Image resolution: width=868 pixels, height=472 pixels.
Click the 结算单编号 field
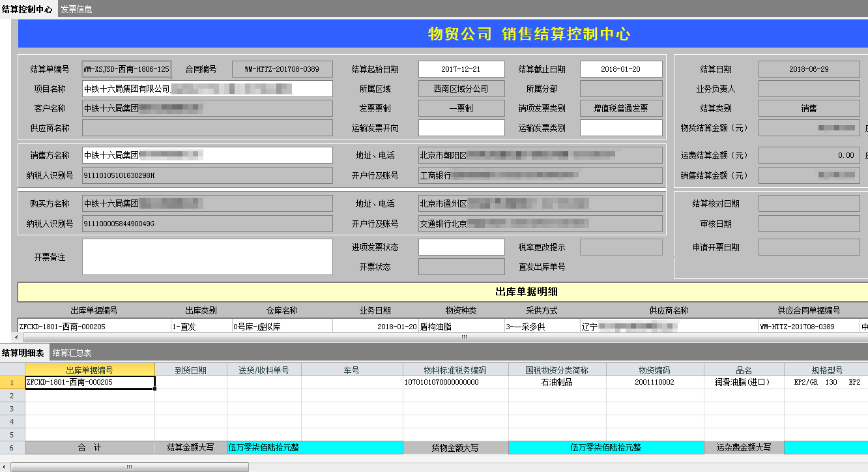[x=126, y=69]
